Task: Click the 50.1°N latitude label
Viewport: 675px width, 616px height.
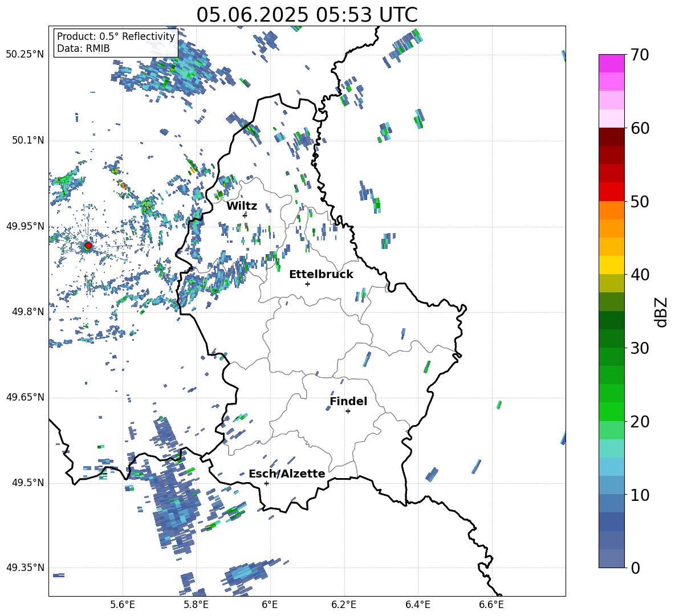Action: click(28, 140)
